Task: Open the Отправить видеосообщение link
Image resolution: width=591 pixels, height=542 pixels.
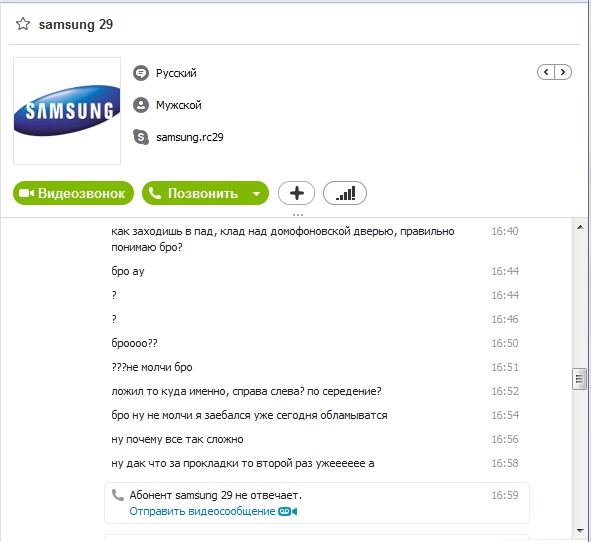Action: (202, 511)
